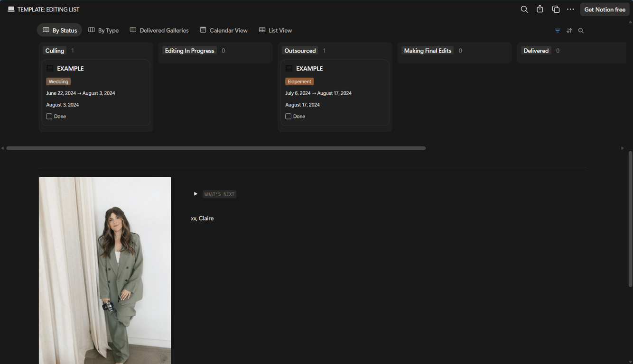Click the page icon on the Outsourced EXAMPLE card
This screenshot has width=633, height=364.
pos(289,69)
